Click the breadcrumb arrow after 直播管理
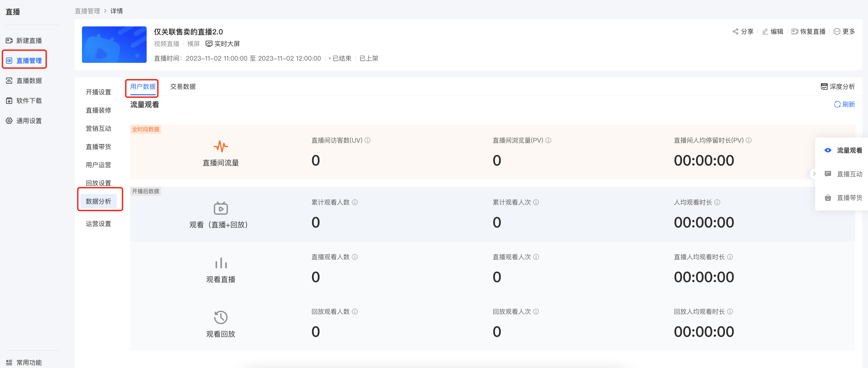 (x=105, y=11)
